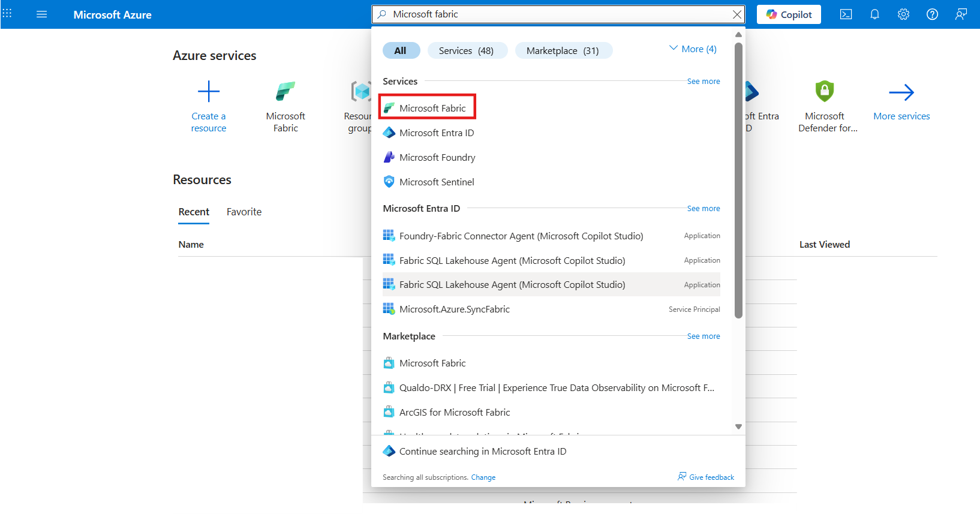Open Microsoft Fabric tile in Azure services

point(285,107)
